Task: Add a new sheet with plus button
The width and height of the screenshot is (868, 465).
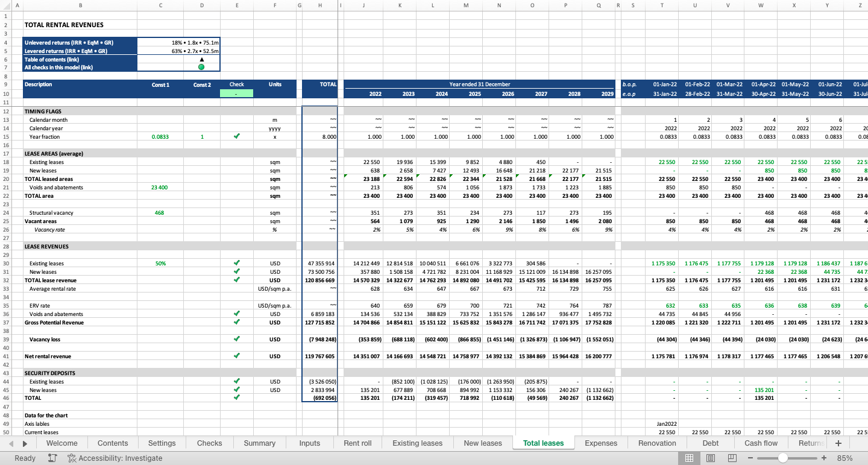Action: (x=838, y=443)
